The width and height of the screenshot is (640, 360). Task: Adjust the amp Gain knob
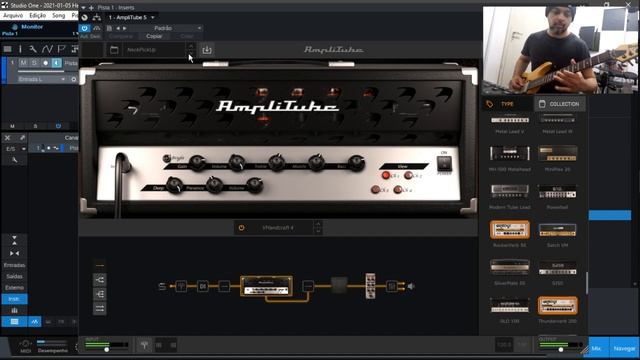coord(198,162)
